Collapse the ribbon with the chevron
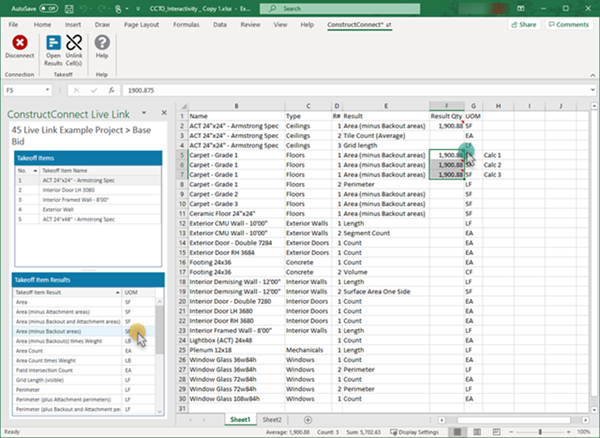Viewport: 600px width, 438px height. (x=593, y=75)
